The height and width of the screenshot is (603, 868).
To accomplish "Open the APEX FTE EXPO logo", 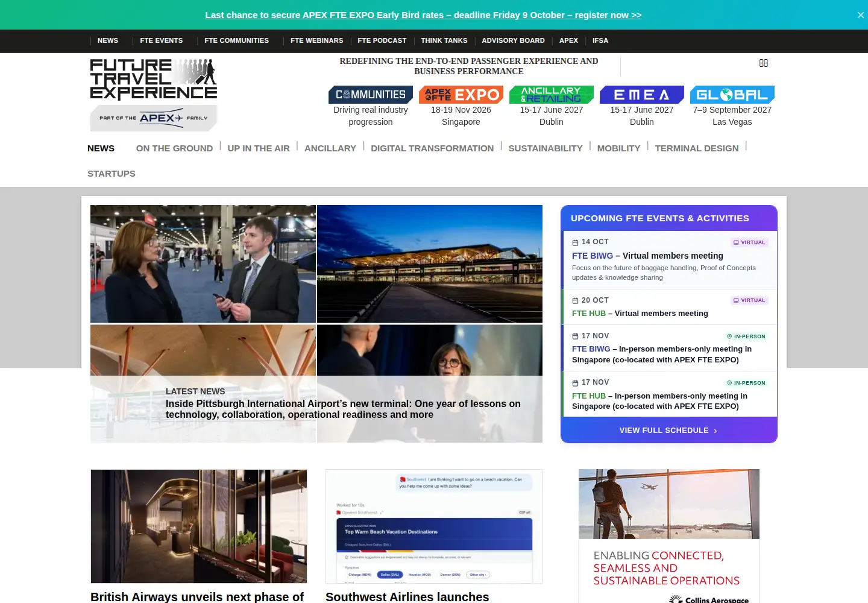I will click(461, 95).
